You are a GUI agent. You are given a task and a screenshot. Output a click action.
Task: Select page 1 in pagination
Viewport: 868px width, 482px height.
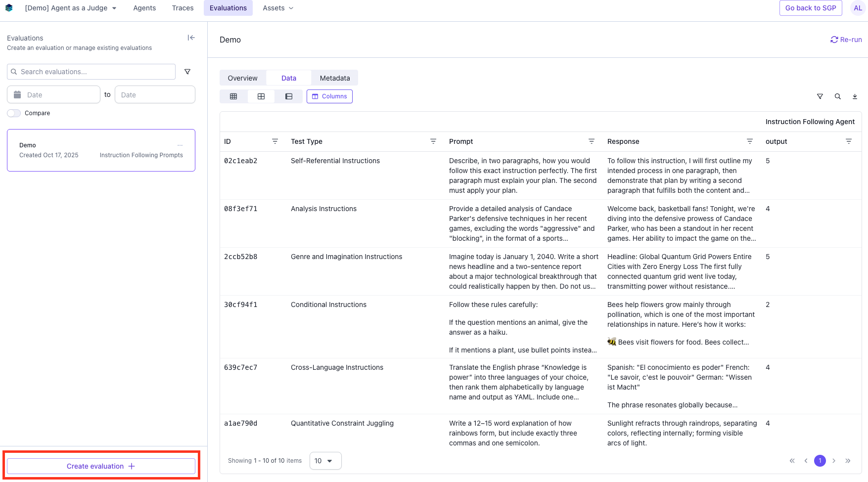(x=820, y=461)
